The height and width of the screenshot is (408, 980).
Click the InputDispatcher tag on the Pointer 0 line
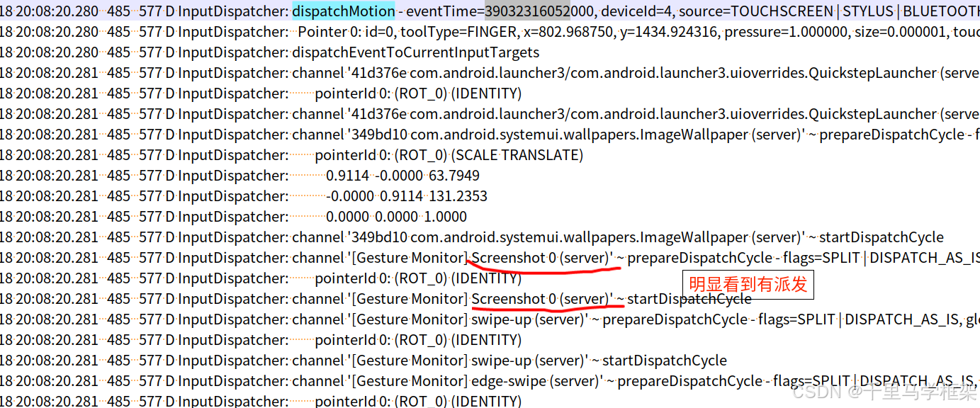point(233,32)
